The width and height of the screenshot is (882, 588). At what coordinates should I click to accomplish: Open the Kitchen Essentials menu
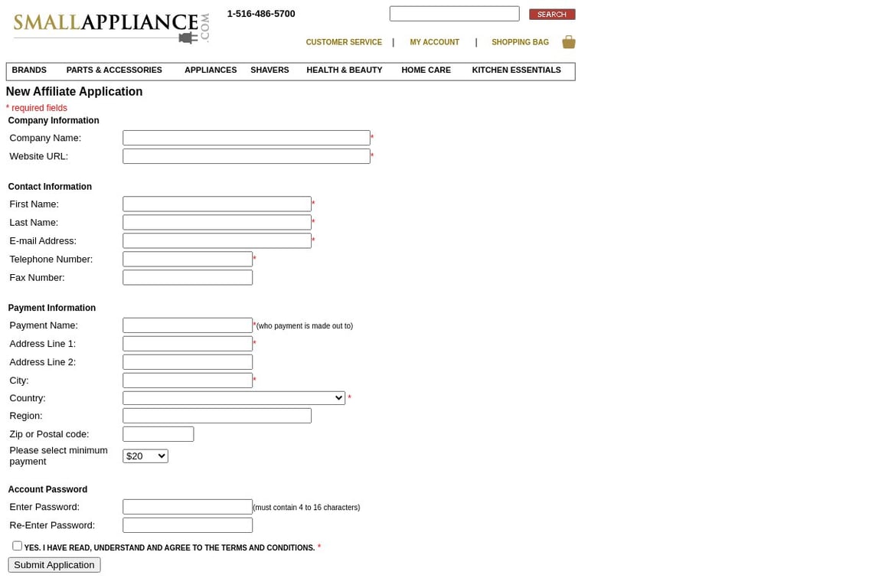[x=516, y=70]
